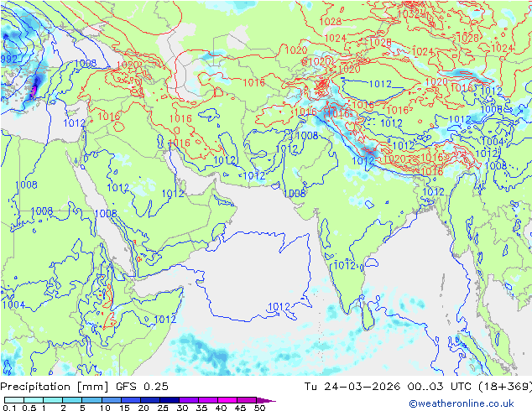Click the magenta heavy precipitation core near Turkey
532x411 pixels.
[34, 91]
